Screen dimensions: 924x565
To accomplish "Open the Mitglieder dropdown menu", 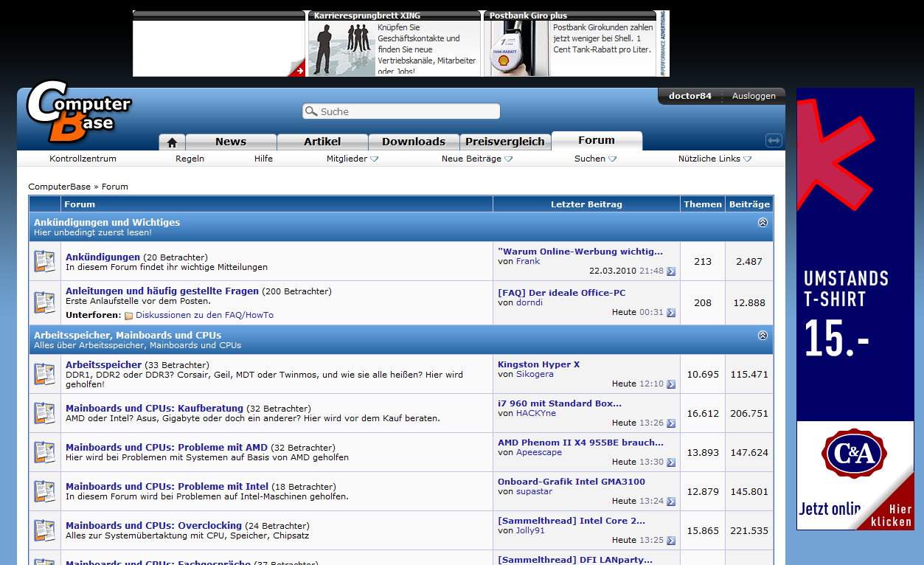I will pyautogui.click(x=352, y=159).
